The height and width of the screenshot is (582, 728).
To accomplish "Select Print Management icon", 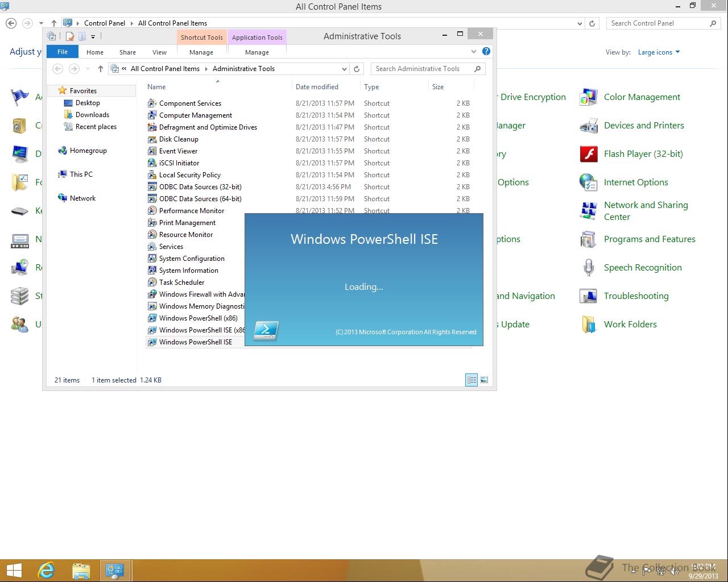I will click(152, 223).
